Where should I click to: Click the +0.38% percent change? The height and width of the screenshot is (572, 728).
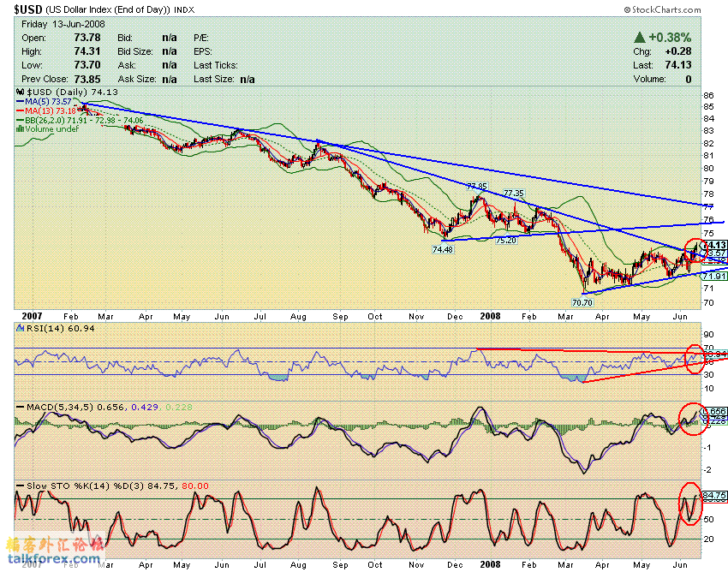pos(670,38)
